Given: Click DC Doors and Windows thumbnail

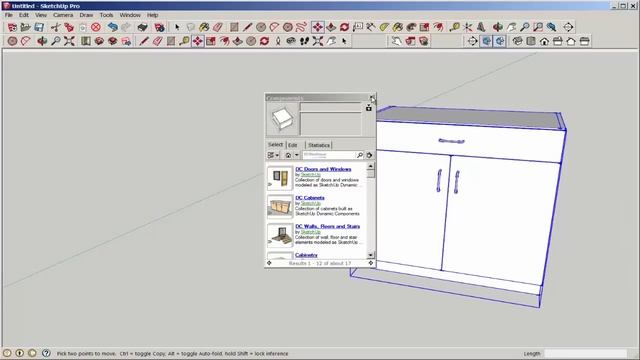Looking at the screenshot, I should pyautogui.click(x=280, y=178).
